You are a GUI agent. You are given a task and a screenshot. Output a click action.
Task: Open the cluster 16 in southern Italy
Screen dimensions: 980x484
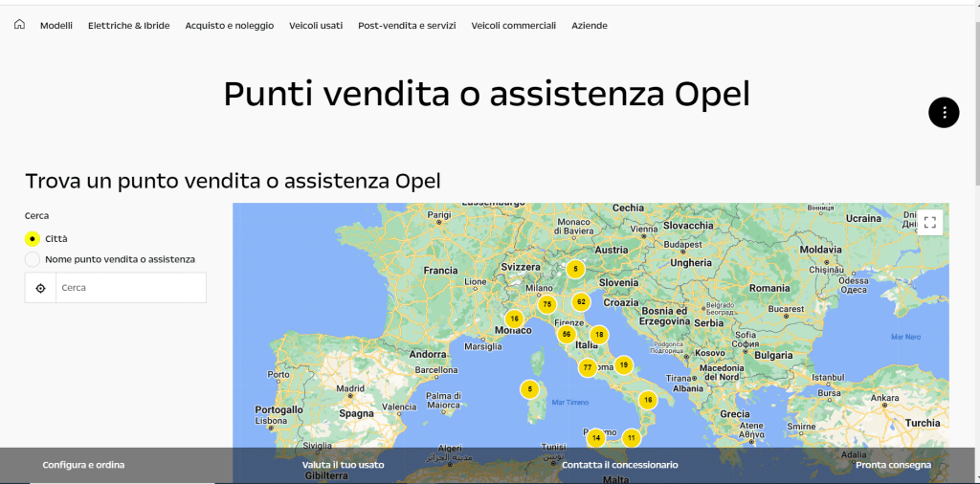pyautogui.click(x=648, y=400)
